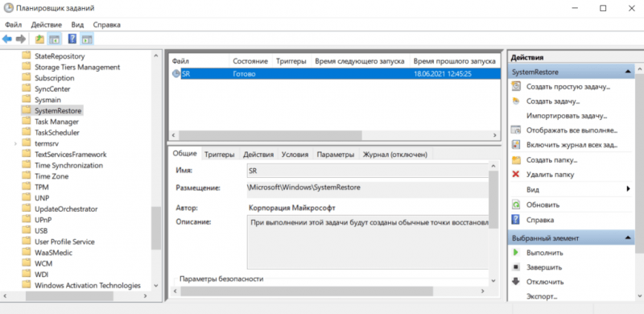Click Импортировать задачу... action
644x314 pixels.
tap(567, 116)
